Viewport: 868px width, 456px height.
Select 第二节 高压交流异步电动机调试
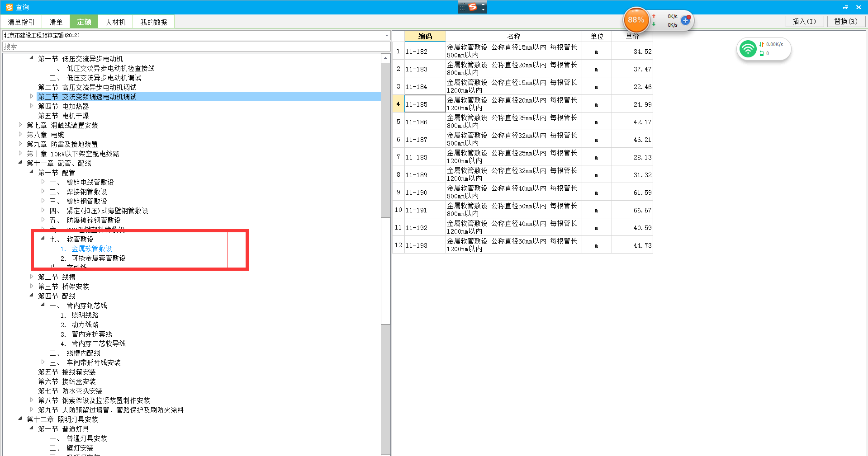point(87,87)
